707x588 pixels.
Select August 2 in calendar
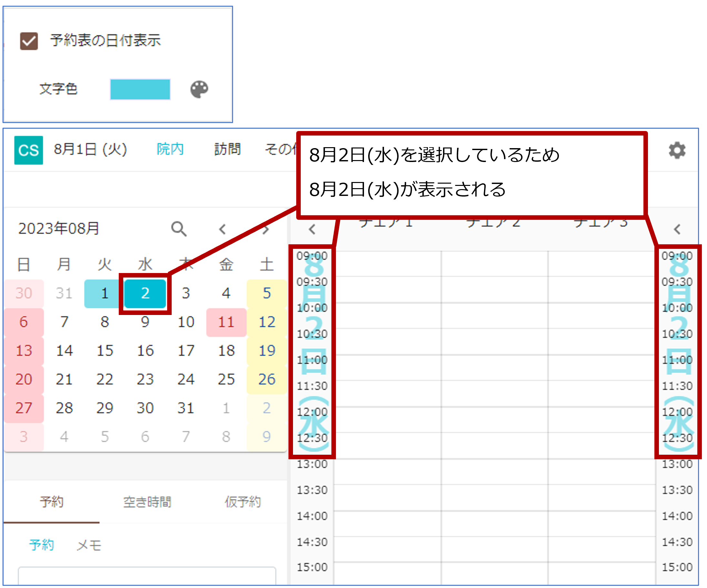[x=145, y=293]
